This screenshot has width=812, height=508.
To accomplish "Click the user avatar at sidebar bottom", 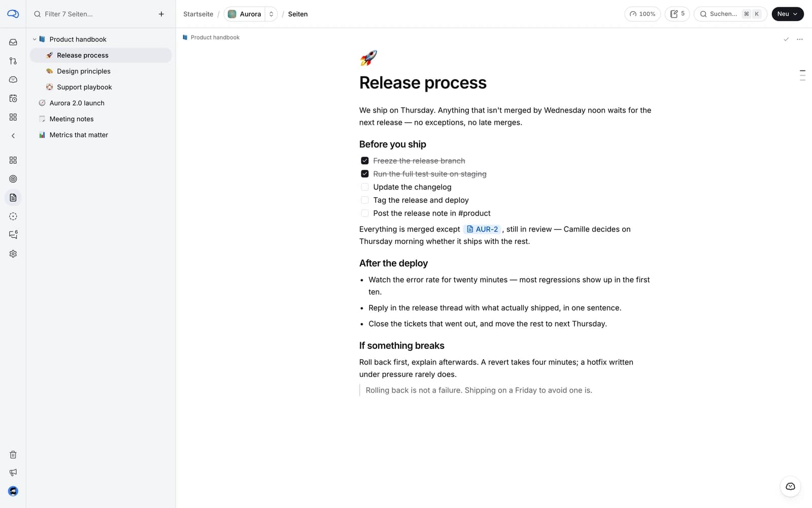I will pyautogui.click(x=13, y=491).
